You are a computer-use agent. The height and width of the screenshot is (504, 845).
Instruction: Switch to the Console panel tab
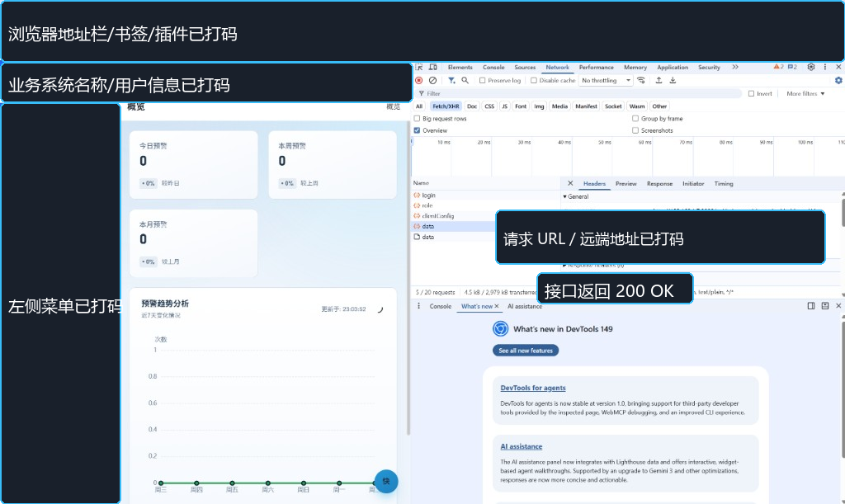tap(493, 68)
